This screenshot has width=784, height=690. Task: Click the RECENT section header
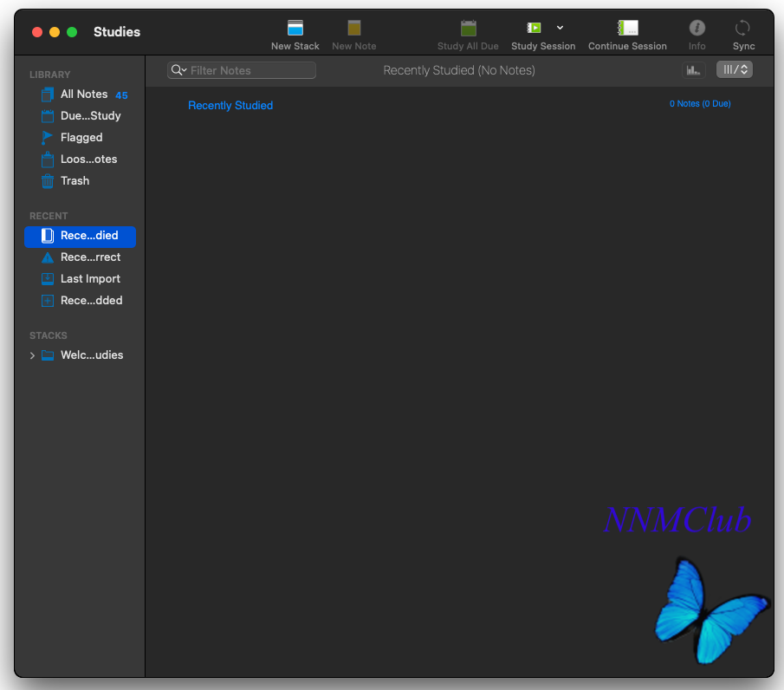[x=49, y=216]
